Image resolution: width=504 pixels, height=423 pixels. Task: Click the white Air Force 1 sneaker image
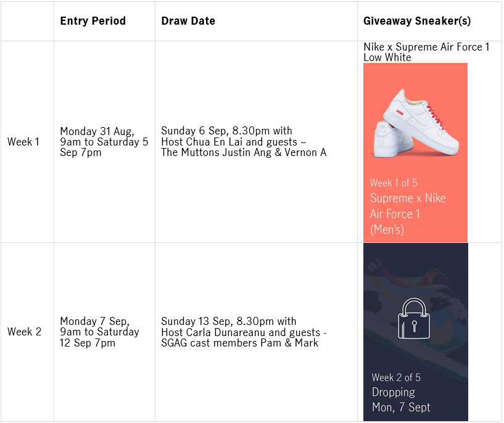click(416, 124)
